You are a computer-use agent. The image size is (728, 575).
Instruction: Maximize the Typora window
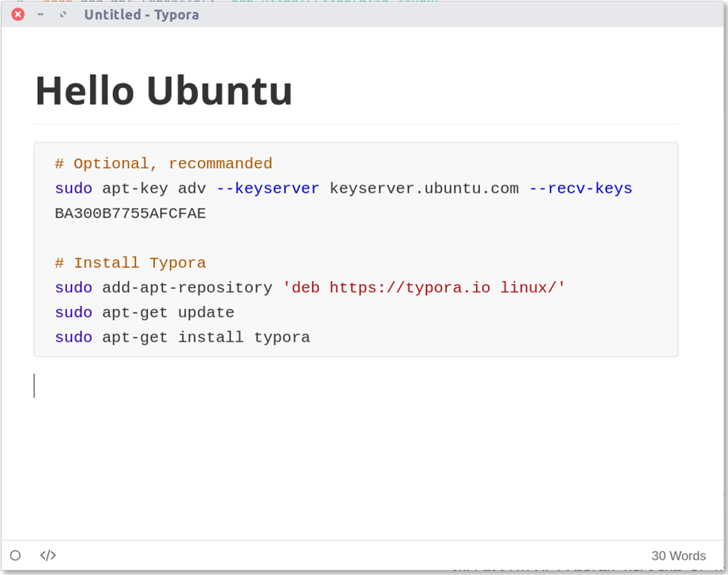pos(63,15)
